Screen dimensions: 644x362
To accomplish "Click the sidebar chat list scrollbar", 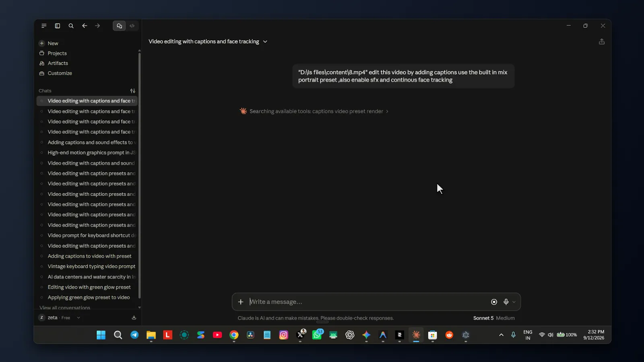I will (139, 175).
